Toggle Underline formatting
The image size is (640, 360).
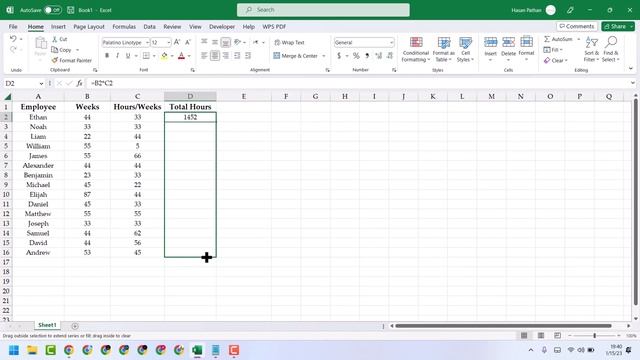(x=128, y=56)
